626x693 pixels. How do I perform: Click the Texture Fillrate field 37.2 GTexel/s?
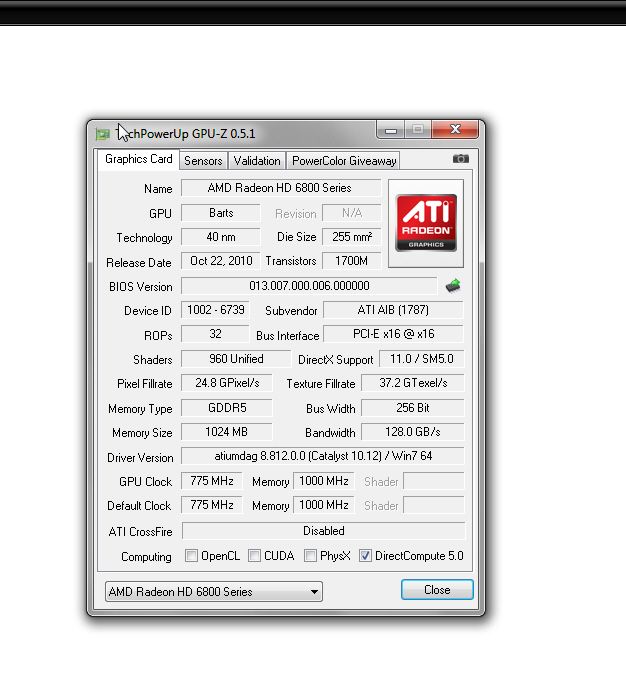point(413,383)
